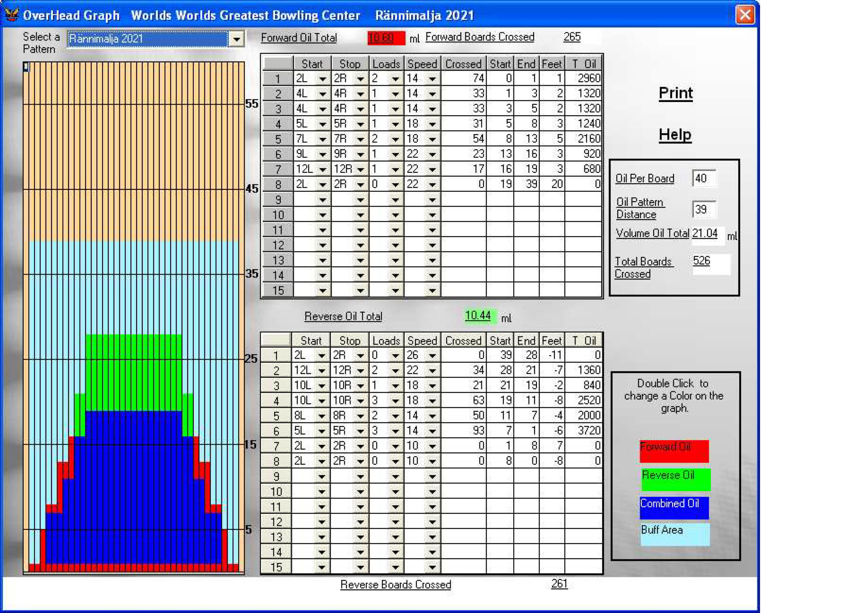Open reverse row 2 Start dropdown showing 12L

322,370
